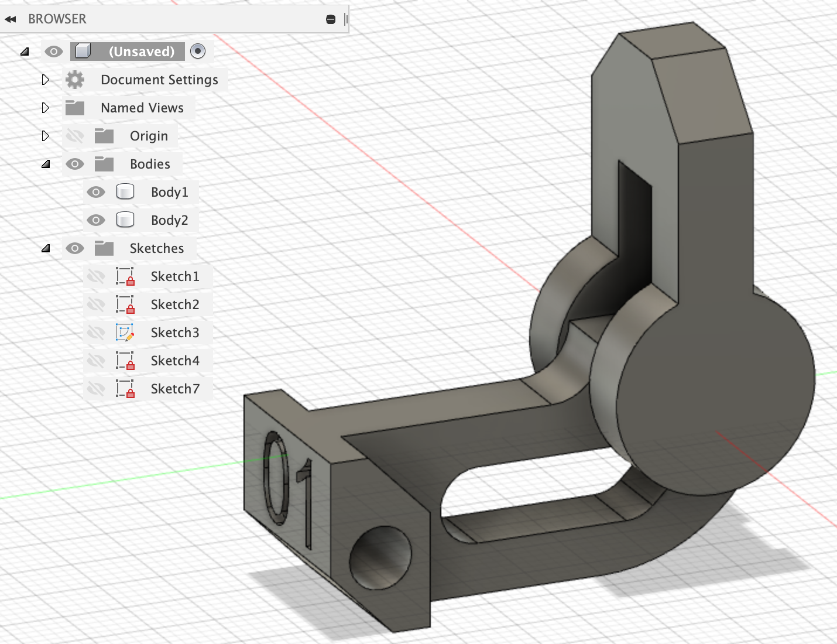Click the Sketch2 locked sketch icon
The image size is (837, 644).
coord(125,304)
